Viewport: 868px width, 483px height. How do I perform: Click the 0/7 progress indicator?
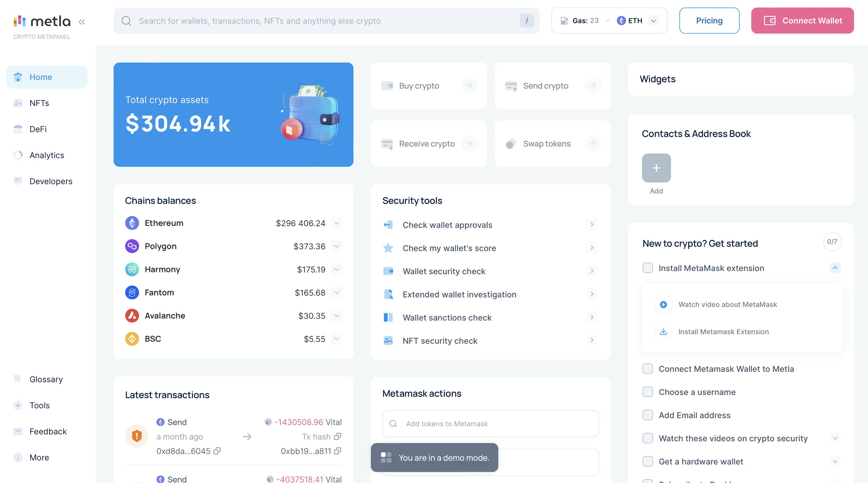click(x=832, y=241)
